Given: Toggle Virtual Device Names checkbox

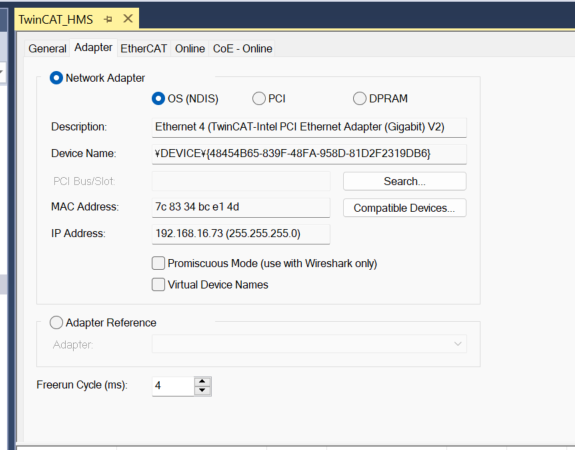Looking at the screenshot, I should (x=158, y=285).
